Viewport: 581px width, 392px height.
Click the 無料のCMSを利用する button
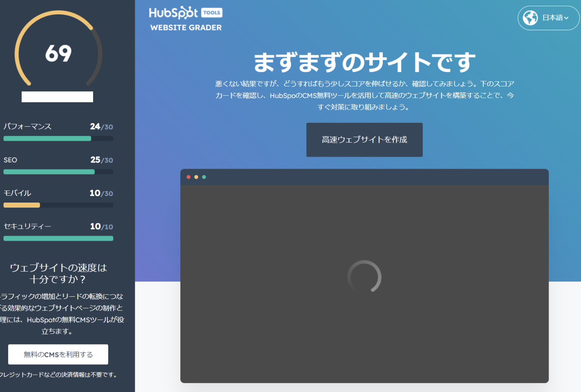coord(58,354)
